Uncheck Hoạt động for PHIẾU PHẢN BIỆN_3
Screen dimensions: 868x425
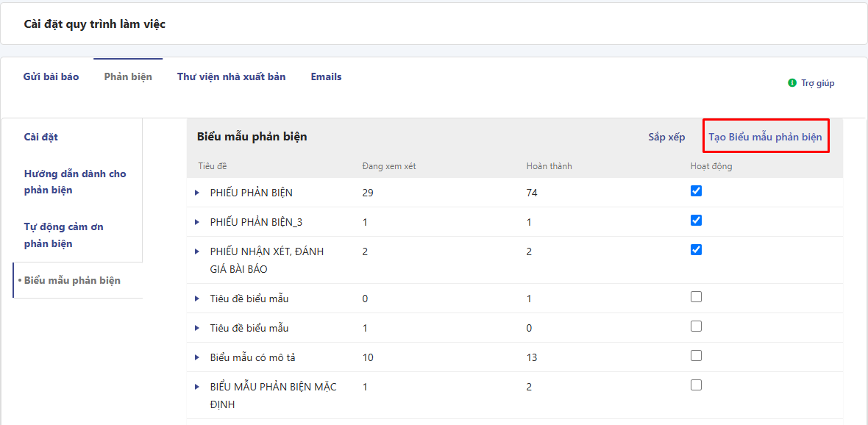tap(696, 221)
